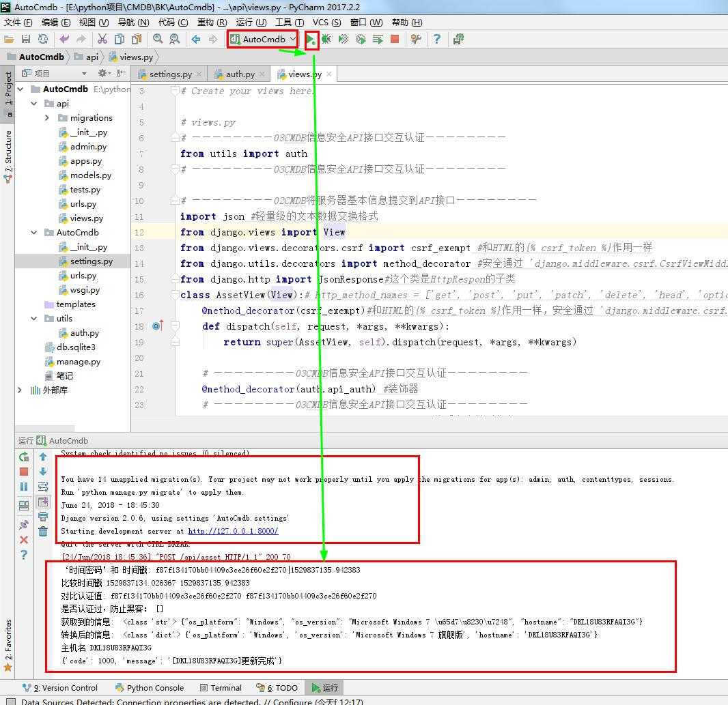Run with coverage icon in toolbar

coord(343,40)
